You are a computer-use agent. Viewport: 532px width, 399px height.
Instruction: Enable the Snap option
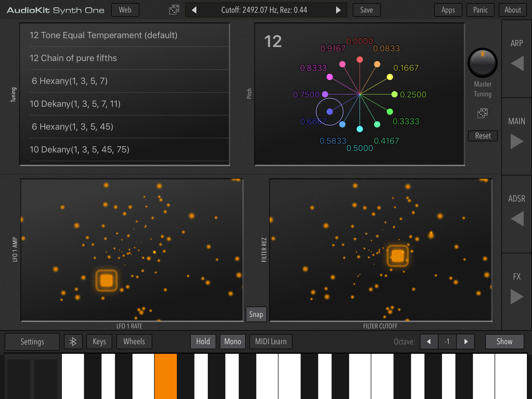(256, 314)
